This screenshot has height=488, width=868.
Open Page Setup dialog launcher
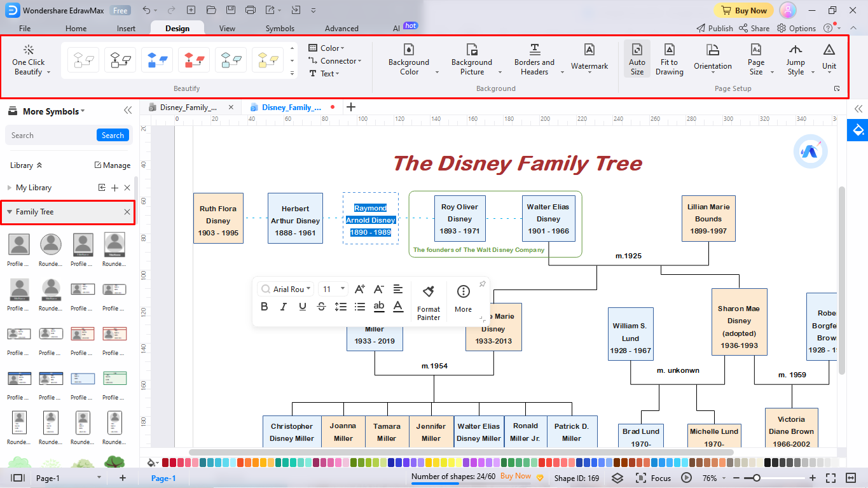tap(837, 89)
